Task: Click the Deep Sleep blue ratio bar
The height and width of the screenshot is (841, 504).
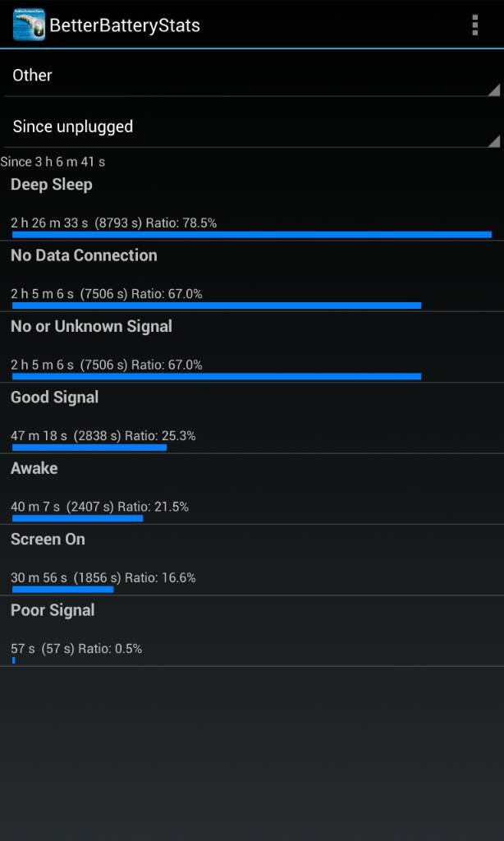Action: pyautogui.click(x=252, y=234)
